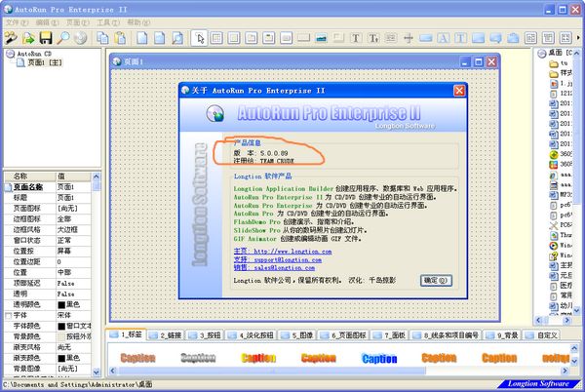
Task: Click black swatch of 透明颜色 property
Action: pos(61,304)
